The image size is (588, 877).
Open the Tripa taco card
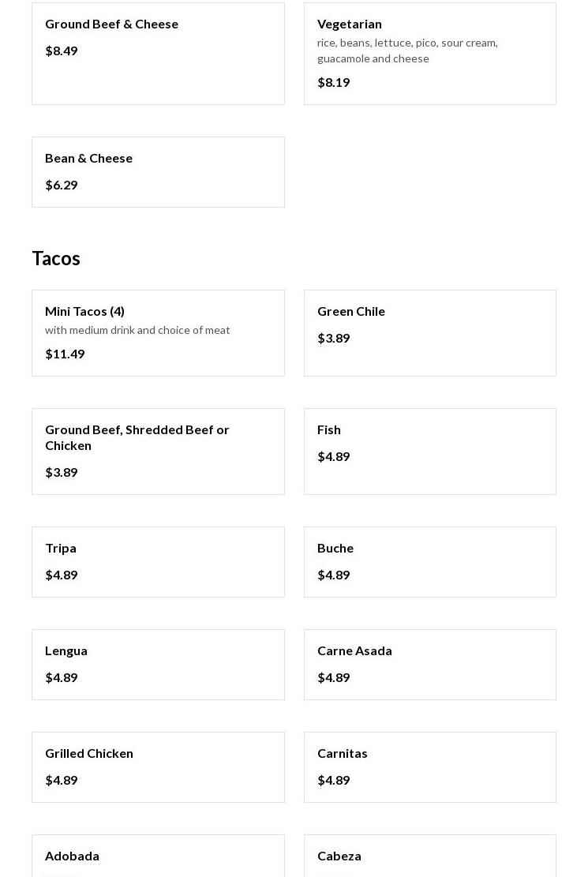click(158, 561)
